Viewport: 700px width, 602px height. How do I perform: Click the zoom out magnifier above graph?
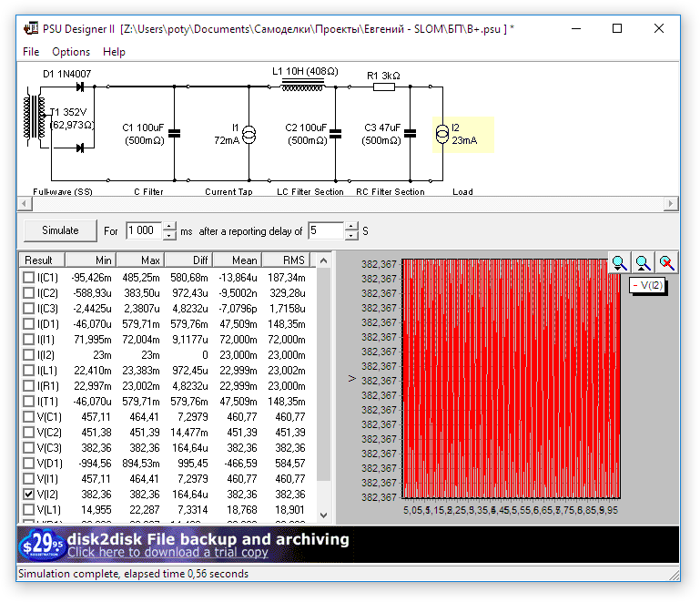click(643, 262)
